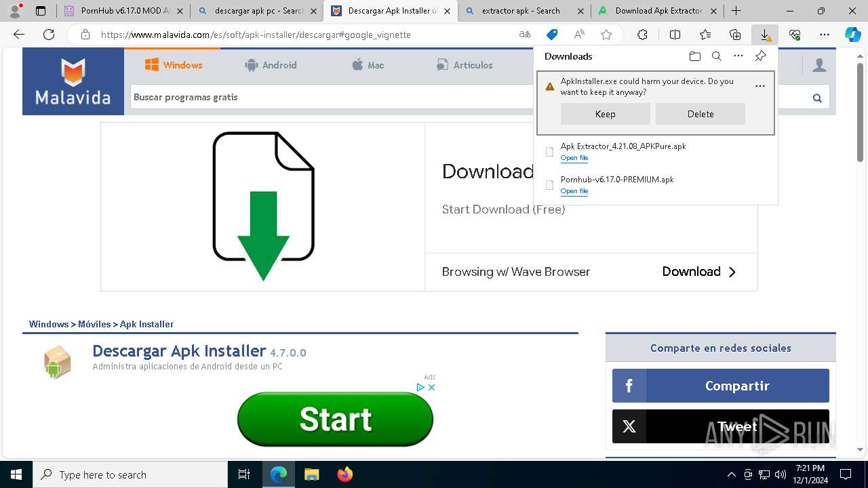Go back to previous page
This screenshot has width=868, height=488.
pos(19,35)
